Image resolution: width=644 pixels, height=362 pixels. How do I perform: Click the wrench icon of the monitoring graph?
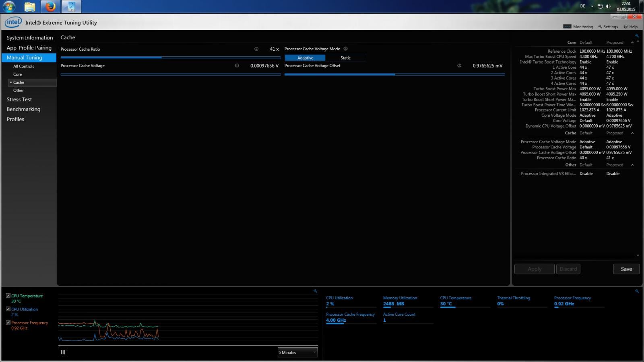coord(315,291)
